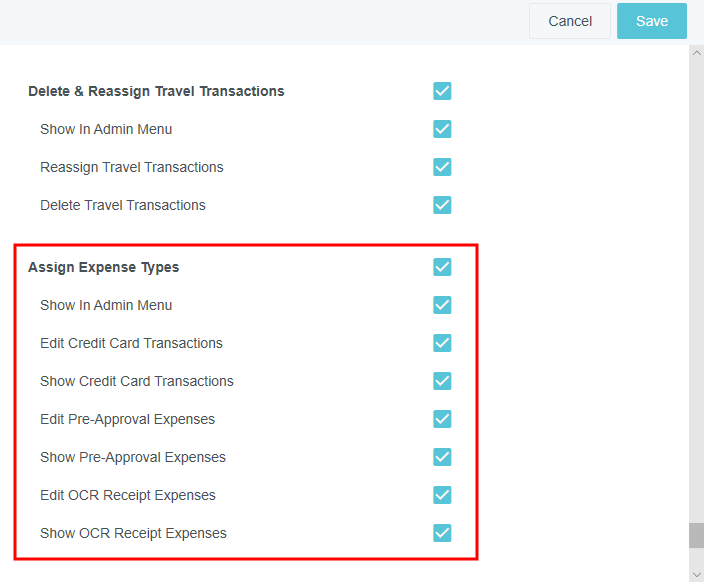The width and height of the screenshot is (704, 582).
Task: Disable Edit OCR Receipt Expenses checkbox
Action: (x=442, y=495)
